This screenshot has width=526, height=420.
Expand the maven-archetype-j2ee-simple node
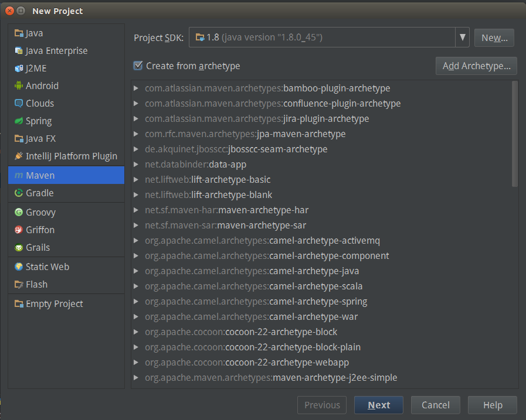tap(136, 377)
